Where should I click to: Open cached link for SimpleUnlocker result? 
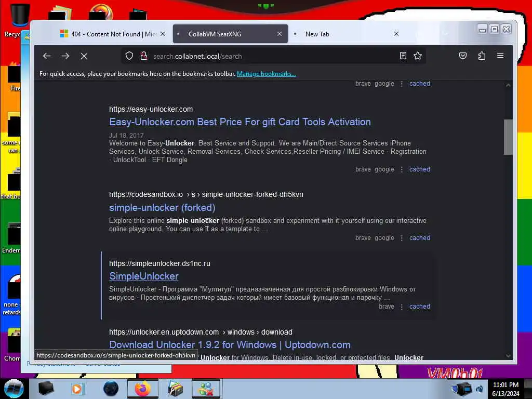point(420,307)
